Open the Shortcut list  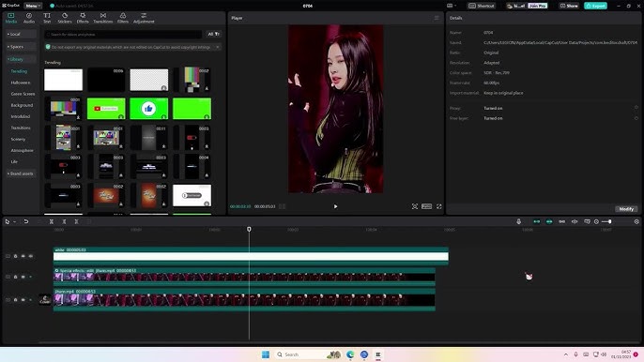click(482, 6)
